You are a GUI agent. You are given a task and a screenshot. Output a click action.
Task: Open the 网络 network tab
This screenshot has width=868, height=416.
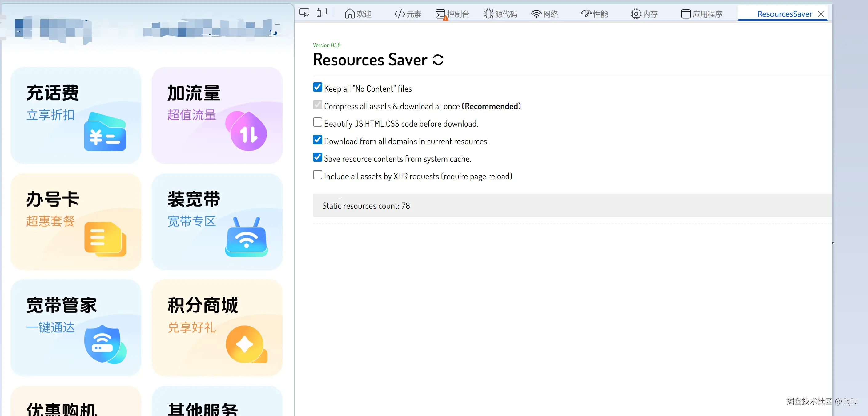click(x=545, y=14)
